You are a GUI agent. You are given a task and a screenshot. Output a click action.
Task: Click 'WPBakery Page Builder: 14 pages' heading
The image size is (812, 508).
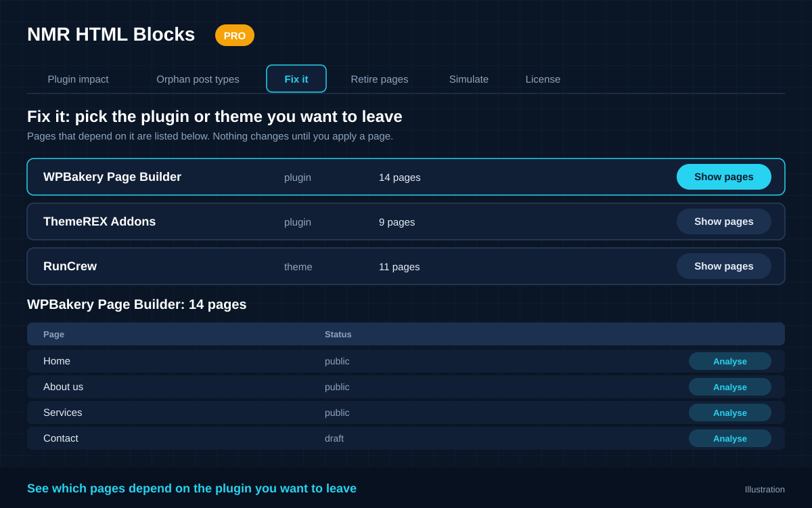point(137,304)
